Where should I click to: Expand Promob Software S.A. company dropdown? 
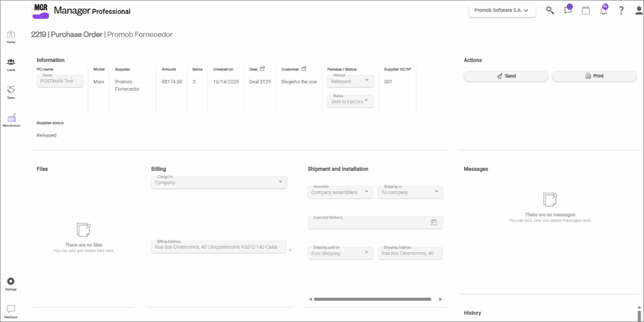pos(502,10)
